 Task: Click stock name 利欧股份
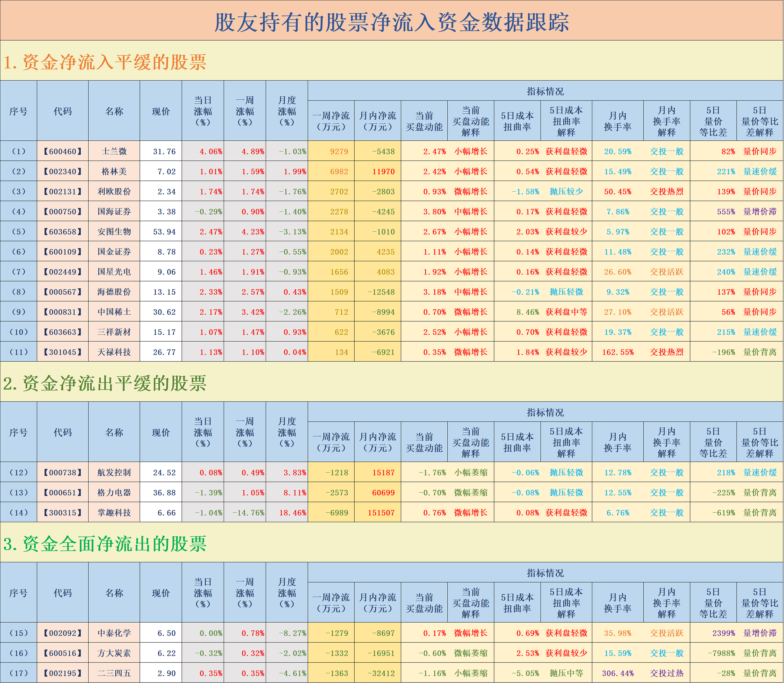coord(114,191)
